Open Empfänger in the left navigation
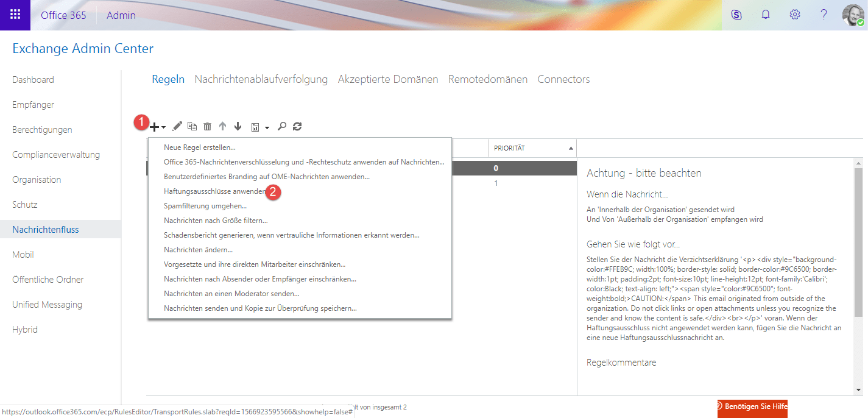868x418 pixels. 34,105
